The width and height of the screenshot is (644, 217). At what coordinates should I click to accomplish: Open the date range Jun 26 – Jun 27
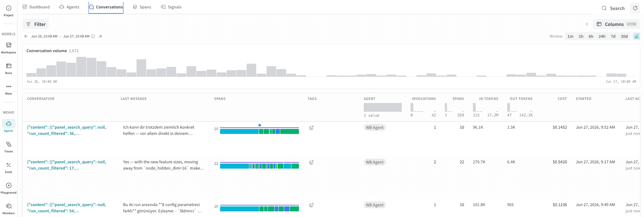pyautogui.click(x=60, y=36)
